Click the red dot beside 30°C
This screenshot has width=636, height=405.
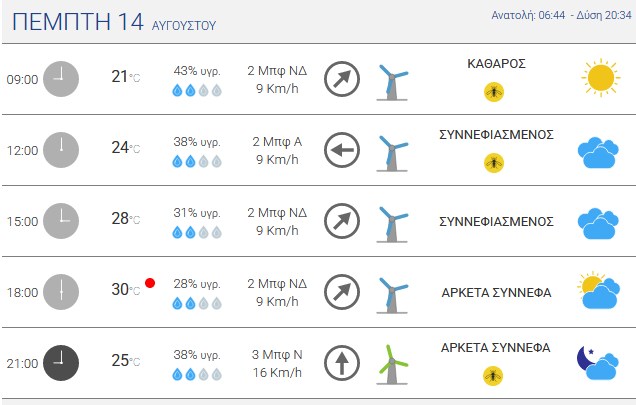tap(150, 283)
